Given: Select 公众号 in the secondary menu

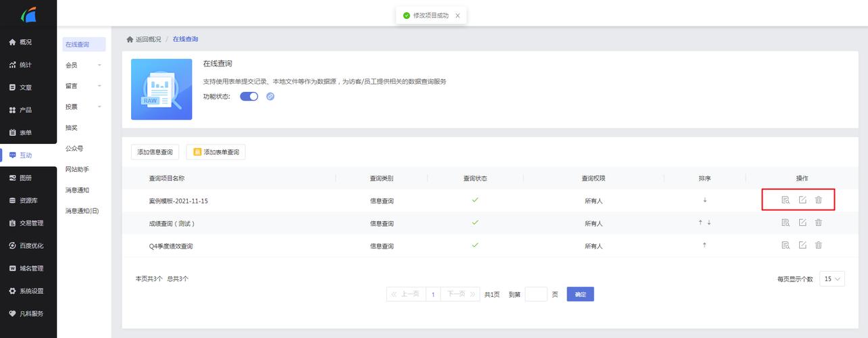Looking at the screenshot, I should [x=74, y=149].
